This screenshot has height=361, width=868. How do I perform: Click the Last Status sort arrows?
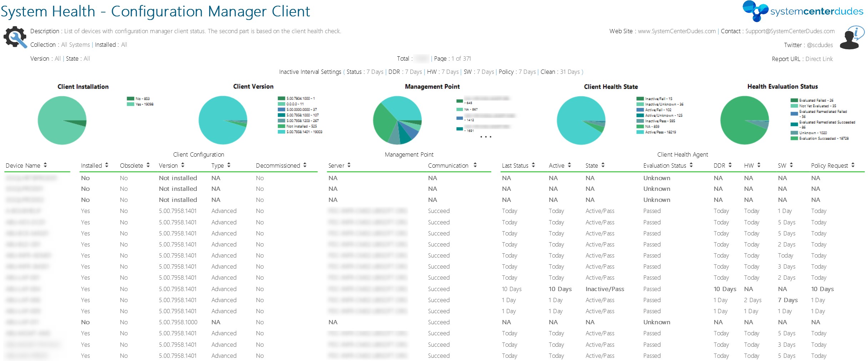tap(533, 165)
